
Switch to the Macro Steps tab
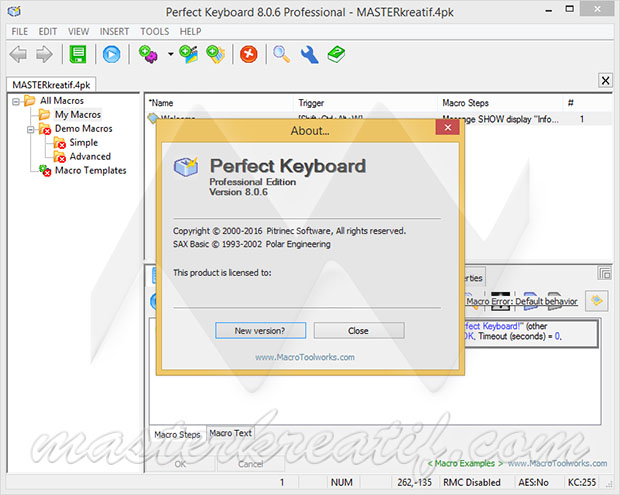click(177, 435)
